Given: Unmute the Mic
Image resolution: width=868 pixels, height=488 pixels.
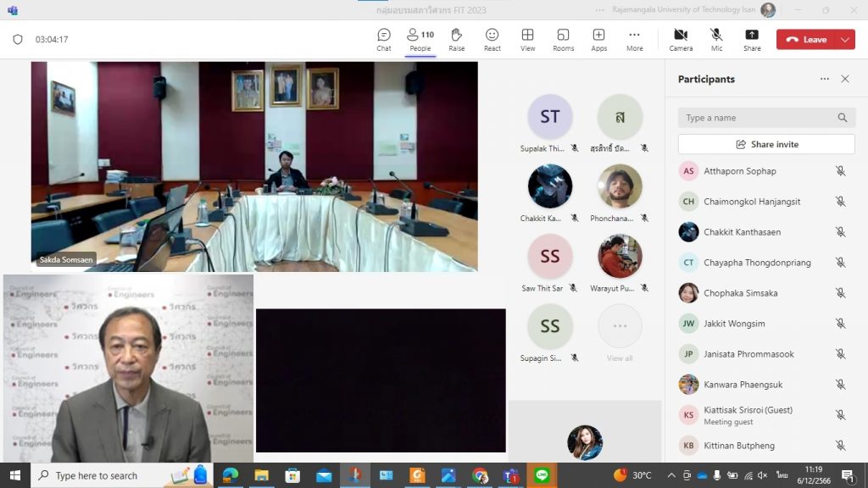Looking at the screenshot, I should (x=716, y=39).
